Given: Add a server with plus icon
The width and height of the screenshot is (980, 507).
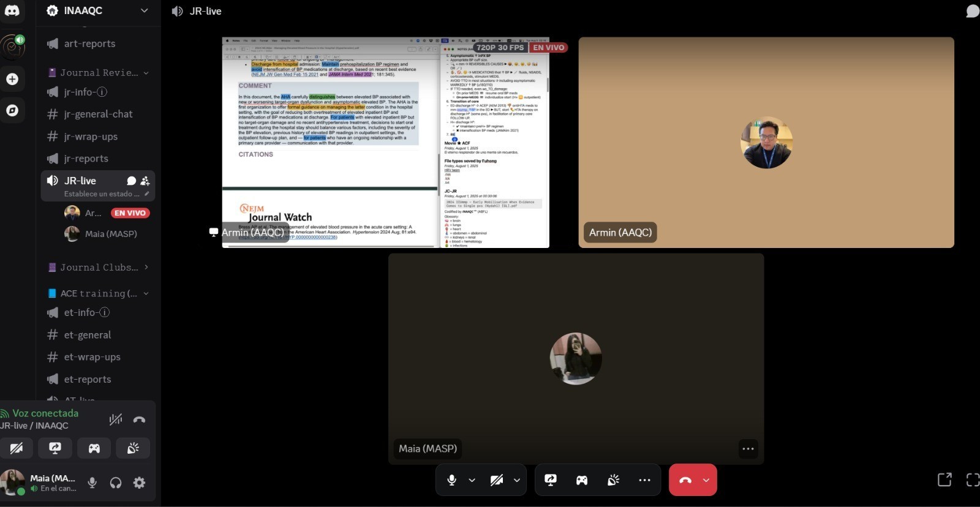Looking at the screenshot, I should 12,79.
